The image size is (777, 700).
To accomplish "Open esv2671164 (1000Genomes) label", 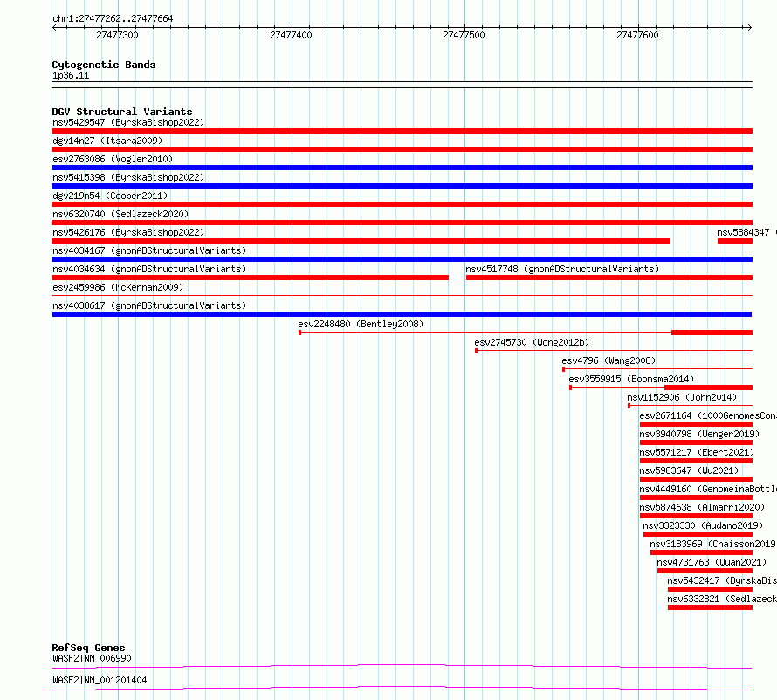I will (708, 415).
